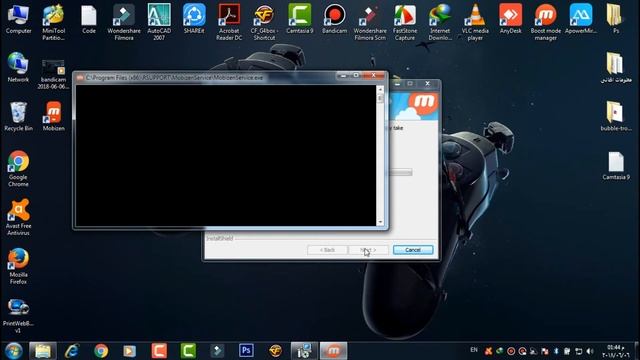Click Cancel in the installer dialog

point(413,250)
